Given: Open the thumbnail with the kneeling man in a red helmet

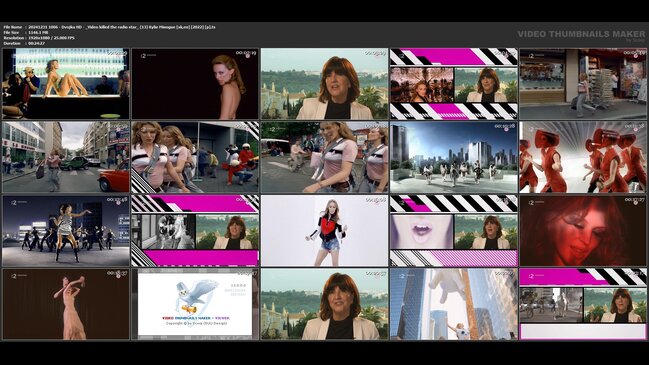Looking at the screenshot, I should point(195,157).
